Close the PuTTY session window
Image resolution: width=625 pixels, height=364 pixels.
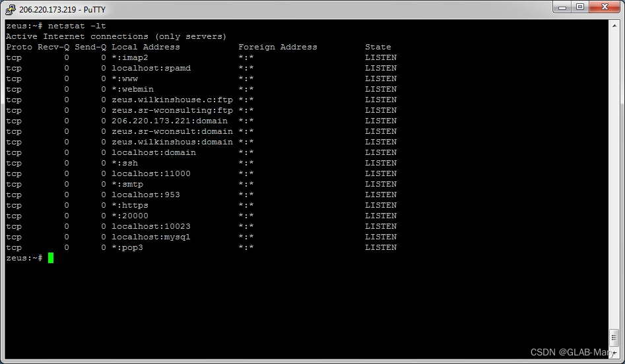pyautogui.click(x=605, y=7)
